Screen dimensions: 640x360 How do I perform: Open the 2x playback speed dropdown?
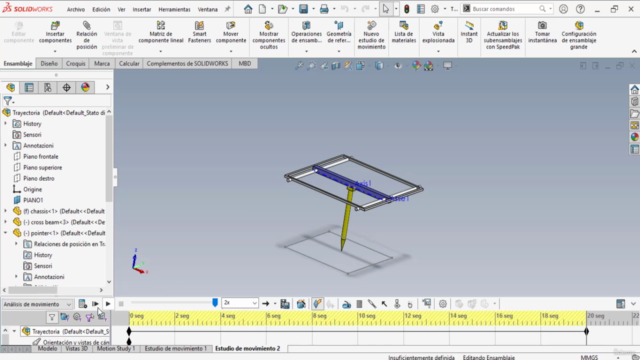[240, 303]
